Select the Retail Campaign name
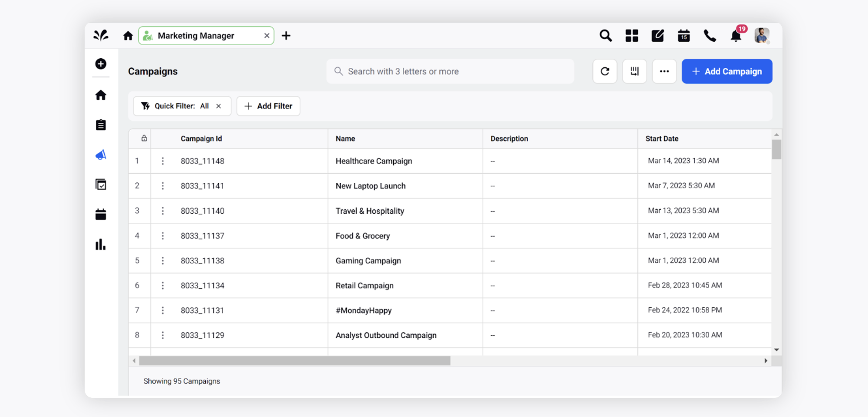The image size is (868, 417). pos(365,285)
